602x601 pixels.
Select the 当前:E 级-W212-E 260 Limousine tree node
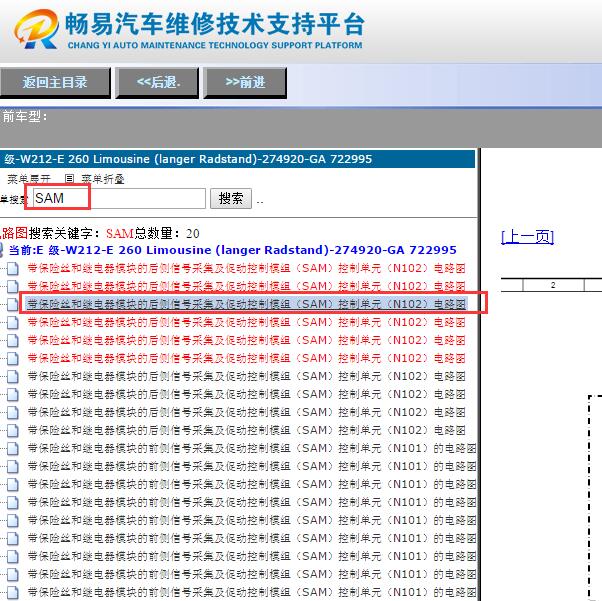click(233, 250)
